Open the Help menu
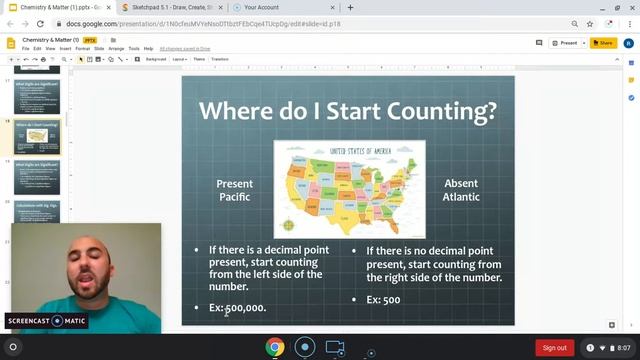This screenshot has width=640, height=360. tap(148, 49)
